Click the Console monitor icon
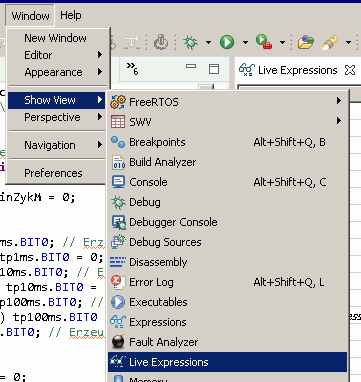This screenshot has width=361, height=382. (x=118, y=182)
